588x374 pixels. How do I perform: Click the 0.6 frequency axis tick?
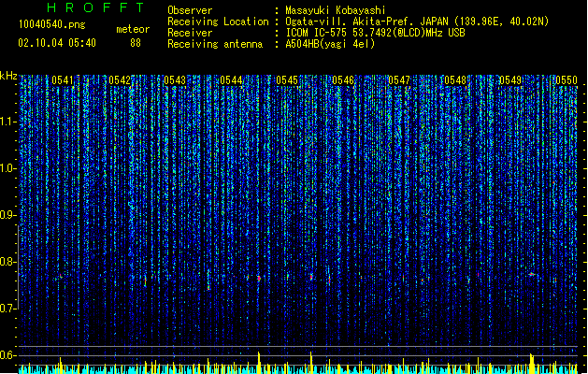[8, 355]
